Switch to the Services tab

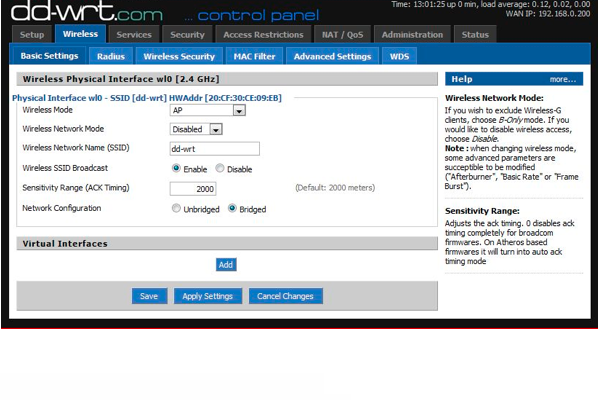coord(134,34)
